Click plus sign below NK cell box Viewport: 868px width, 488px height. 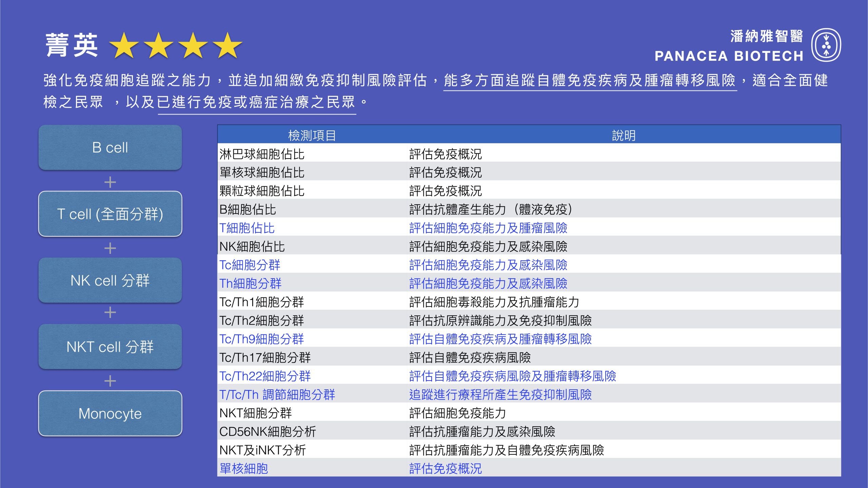click(110, 312)
